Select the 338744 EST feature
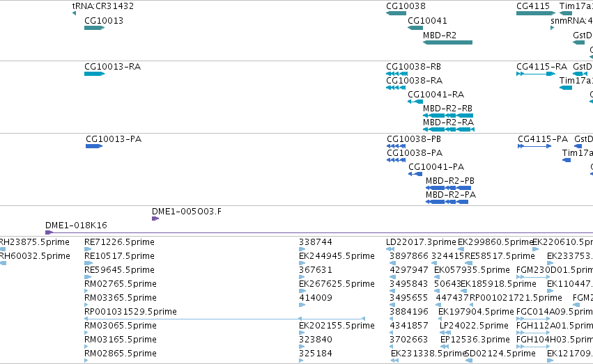Viewport: 593px width, 364px height. [302, 249]
